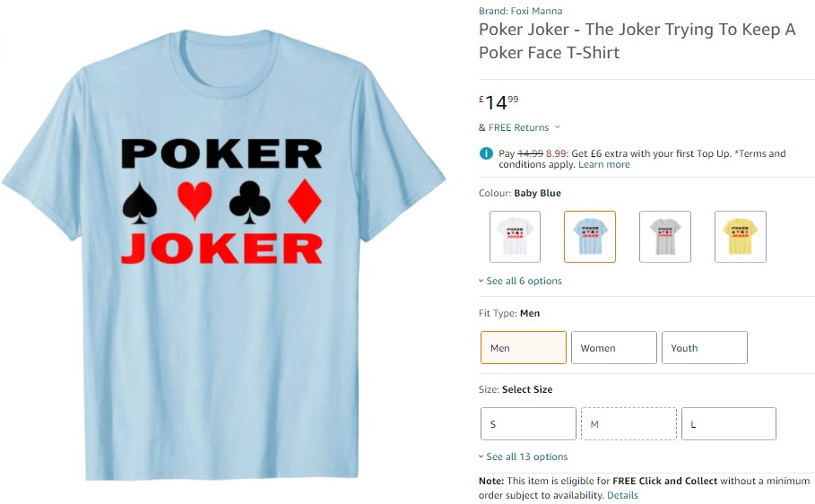Open the FREE Returns dropdown arrow

(558, 127)
